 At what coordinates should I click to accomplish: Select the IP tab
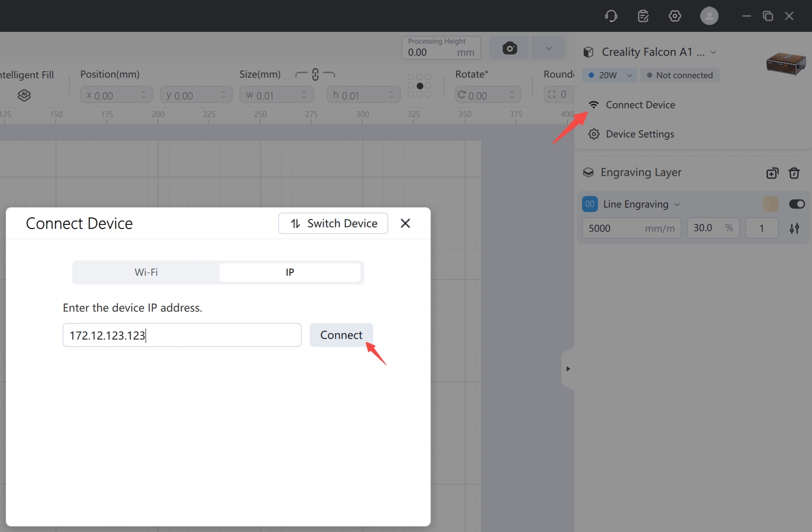point(290,272)
